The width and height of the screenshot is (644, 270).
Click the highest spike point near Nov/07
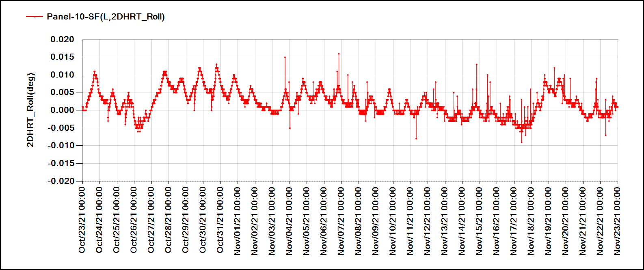tap(339, 54)
